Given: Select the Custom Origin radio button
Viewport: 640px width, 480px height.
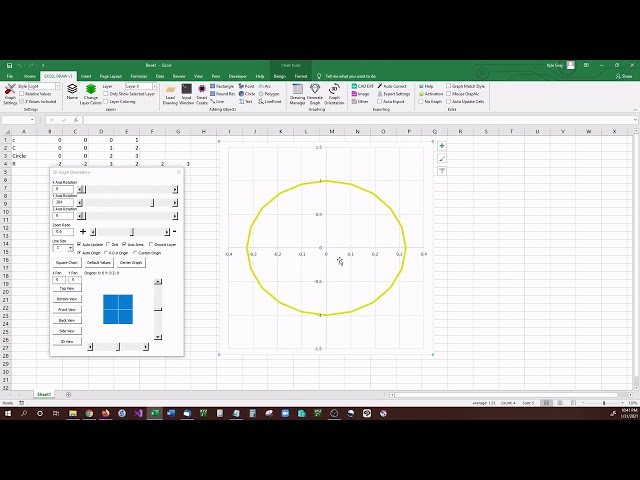Looking at the screenshot, I should tap(136, 253).
